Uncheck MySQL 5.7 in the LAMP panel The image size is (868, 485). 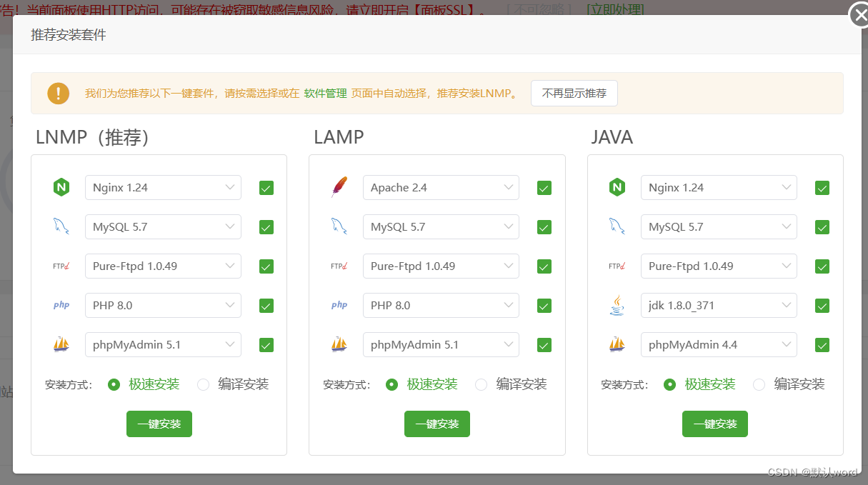click(544, 228)
